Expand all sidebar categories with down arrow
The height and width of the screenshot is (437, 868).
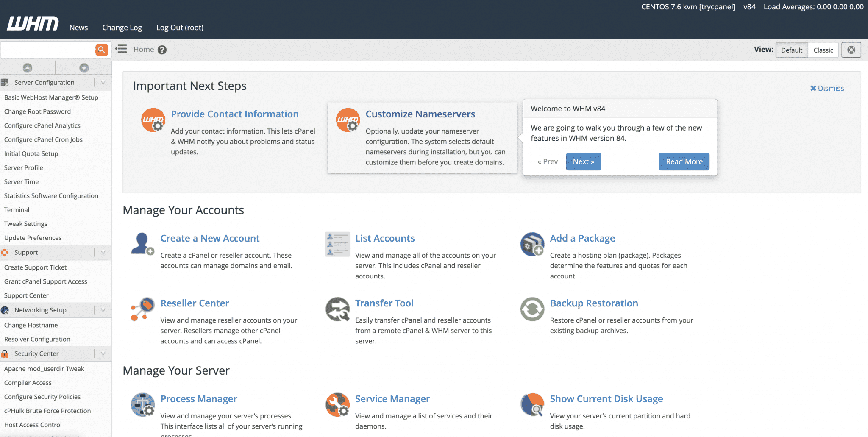(84, 68)
